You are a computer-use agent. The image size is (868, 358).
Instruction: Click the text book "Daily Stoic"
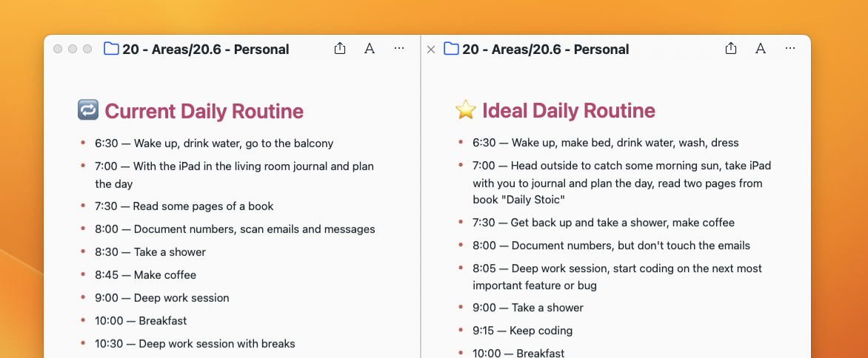pyautogui.click(x=518, y=200)
